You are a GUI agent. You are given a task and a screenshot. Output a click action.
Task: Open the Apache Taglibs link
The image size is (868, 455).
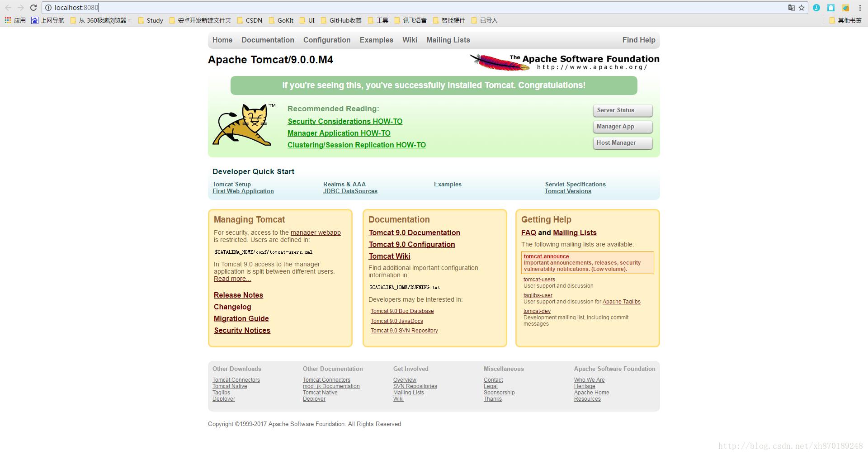click(621, 302)
